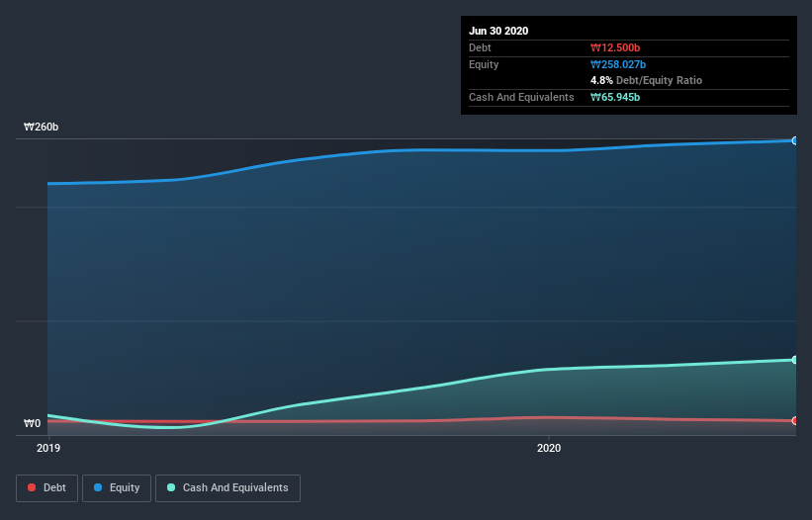
Task: Click the ₩12.500b debt value
Action: (615, 47)
